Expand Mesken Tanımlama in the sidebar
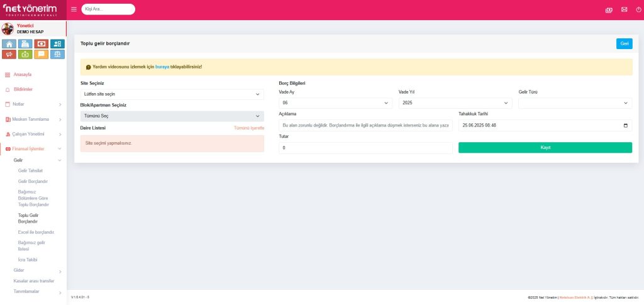The image size is (644, 305). 33,119
